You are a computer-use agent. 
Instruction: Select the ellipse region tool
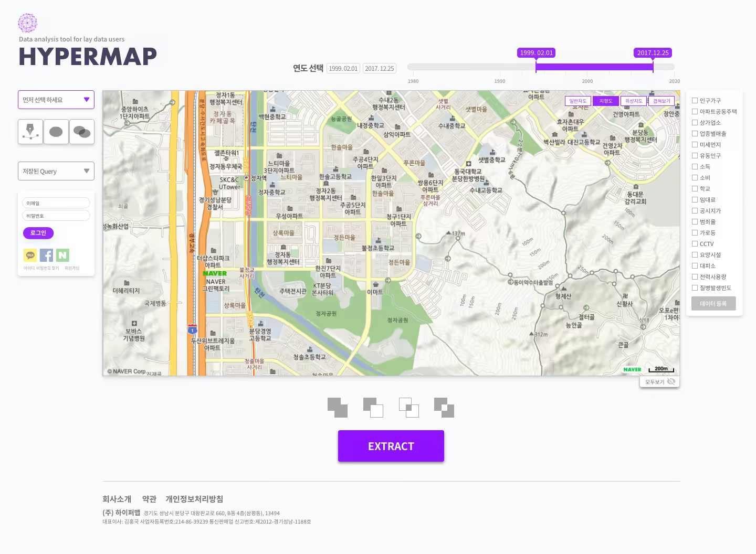(x=56, y=132)
